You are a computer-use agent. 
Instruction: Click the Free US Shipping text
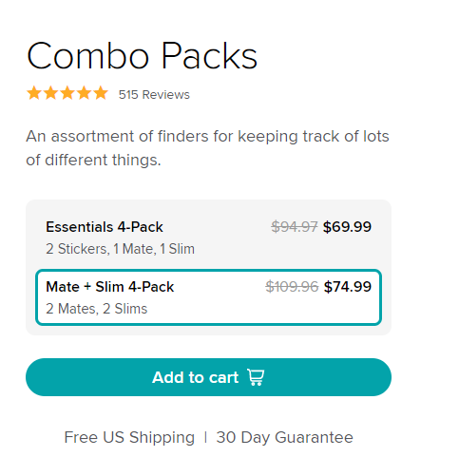(129, 437)
